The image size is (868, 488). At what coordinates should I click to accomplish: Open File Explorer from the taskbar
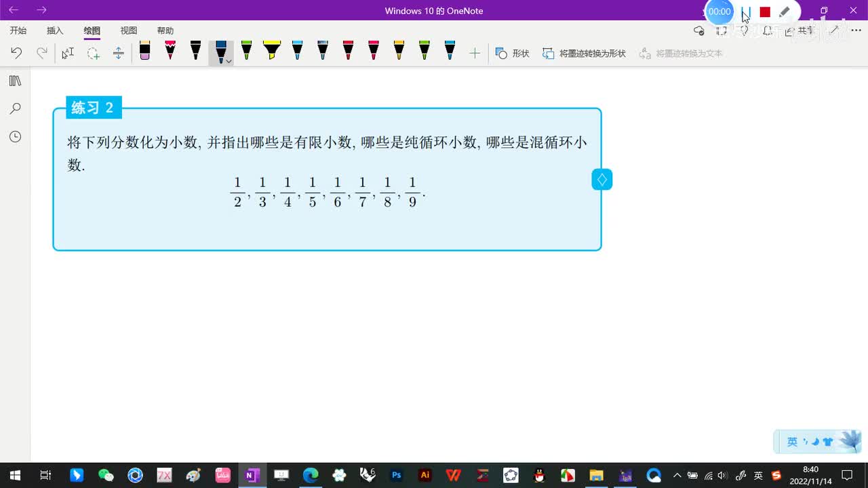click(x=596, y=475)
